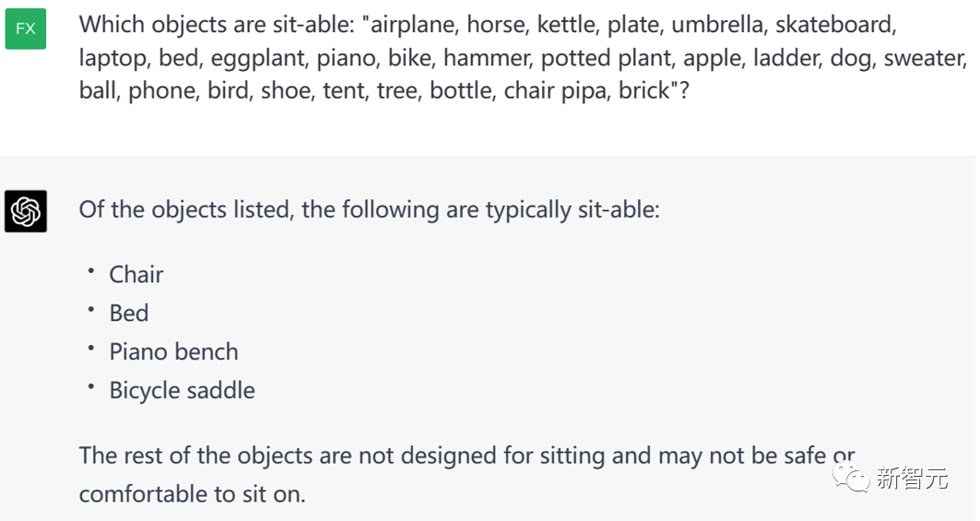Click the bullet dot before Bed
This screenshot has height=521, width=980.
pyautogui.click(x=92, y=311)
